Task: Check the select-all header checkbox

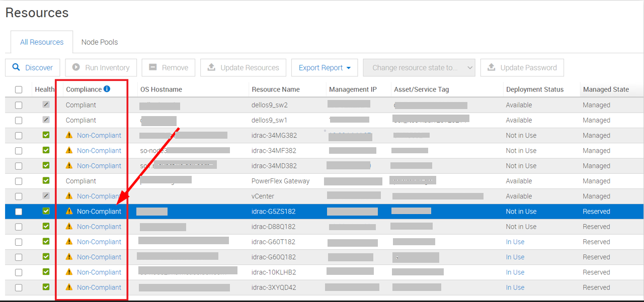Action: [x=19, y=89]
